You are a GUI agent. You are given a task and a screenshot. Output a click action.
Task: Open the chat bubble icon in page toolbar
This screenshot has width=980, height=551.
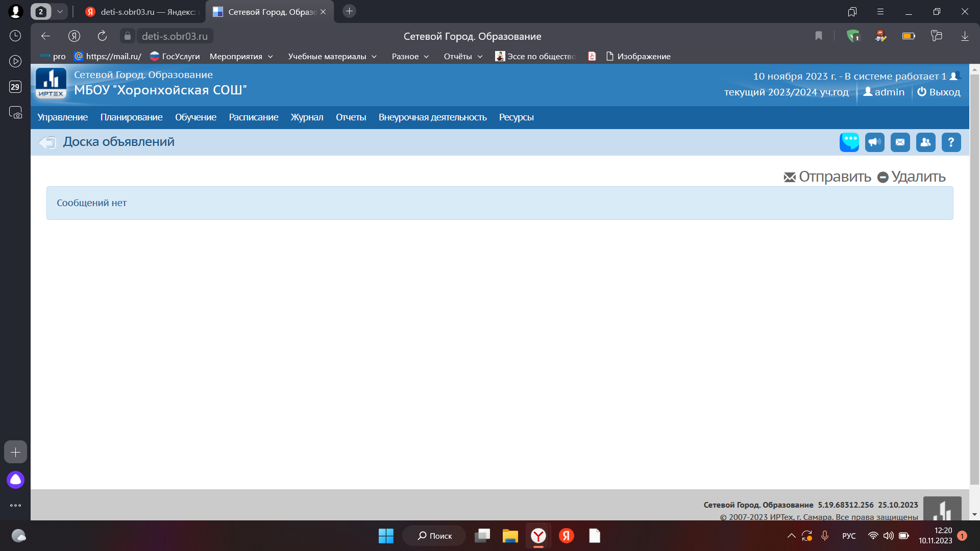[x=849, y=142]
